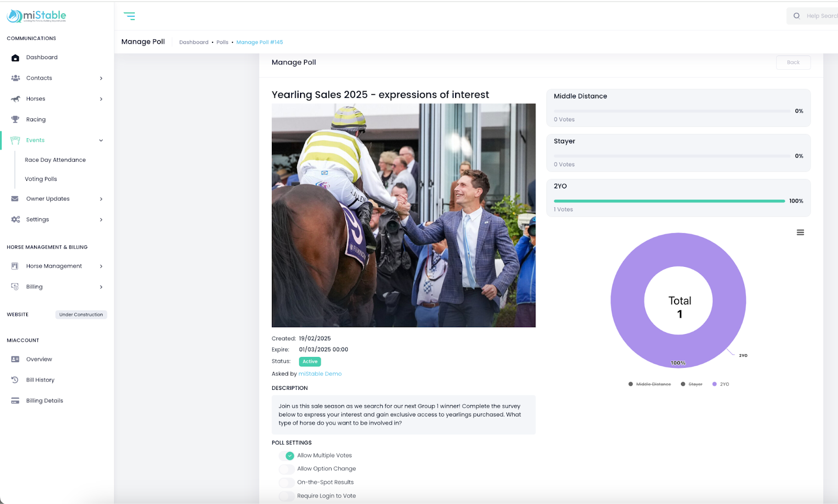
Task: Click the Billing Details card icon
Action: [x=15, y=401]
